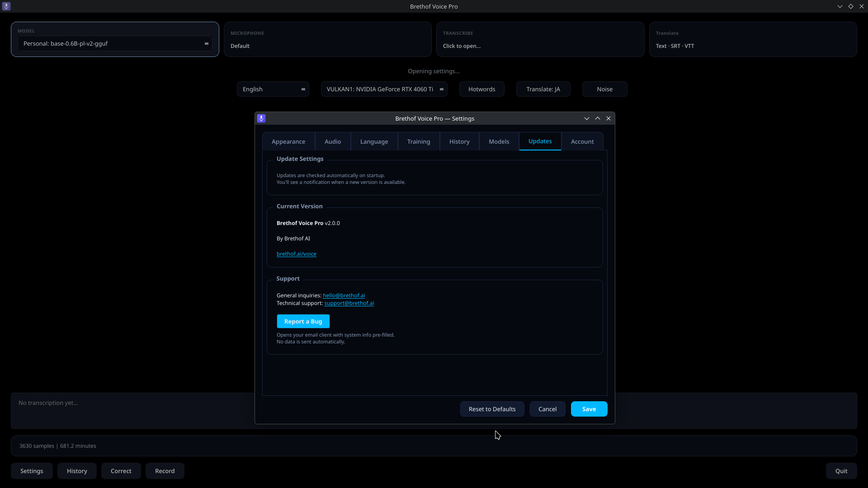Toggle the Noise button

coord(604,89)
